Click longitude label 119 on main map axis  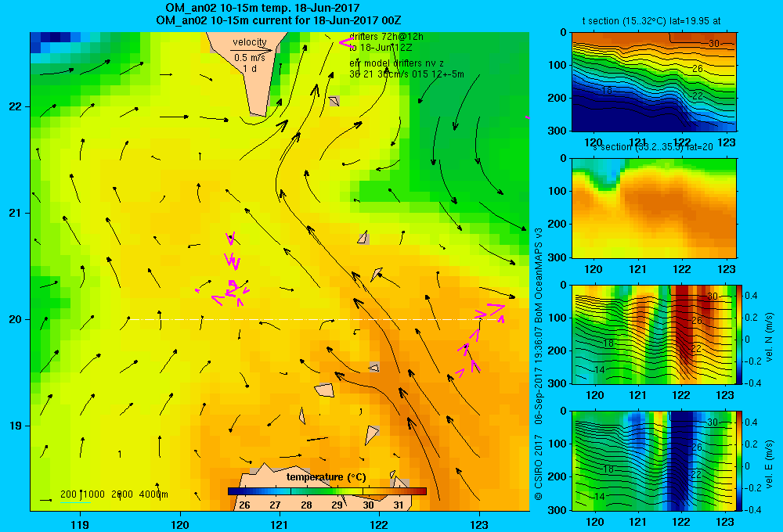(80, 525)
